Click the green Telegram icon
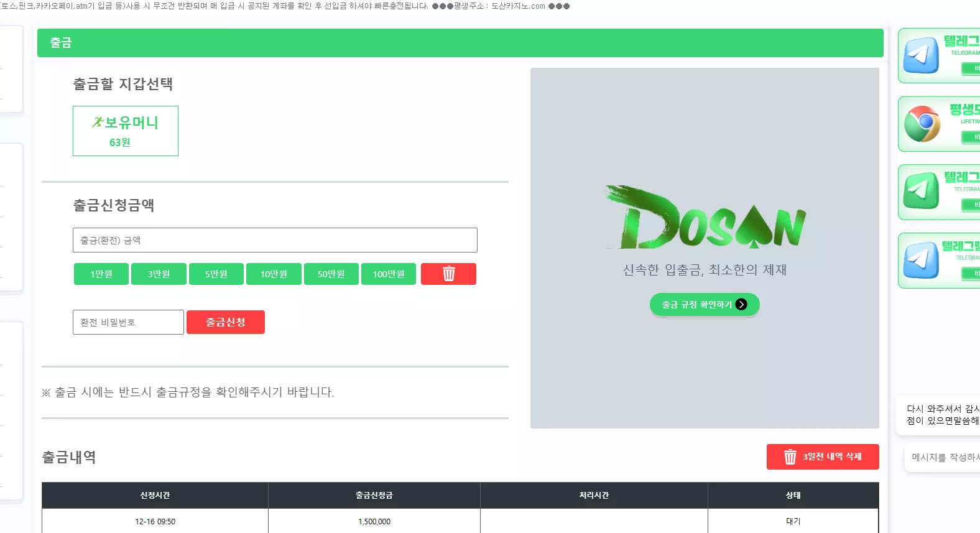This screenshot has width=980, height=533. click(921, 191)
